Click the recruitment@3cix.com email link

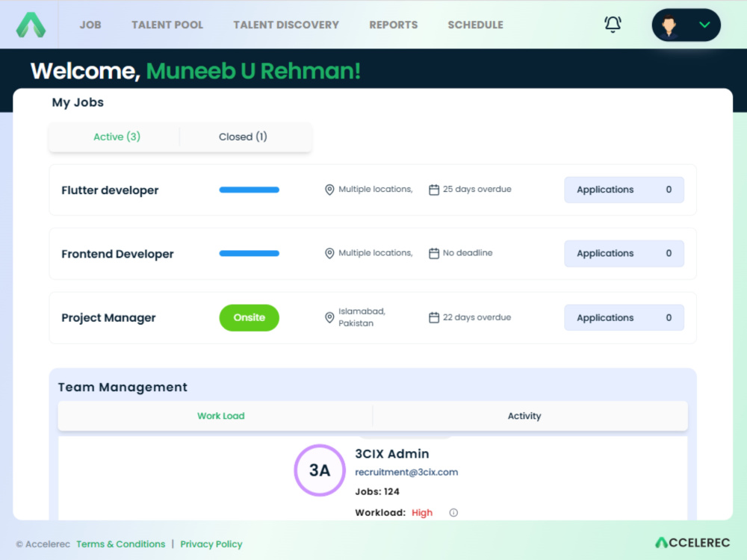[x=406, y=473]
